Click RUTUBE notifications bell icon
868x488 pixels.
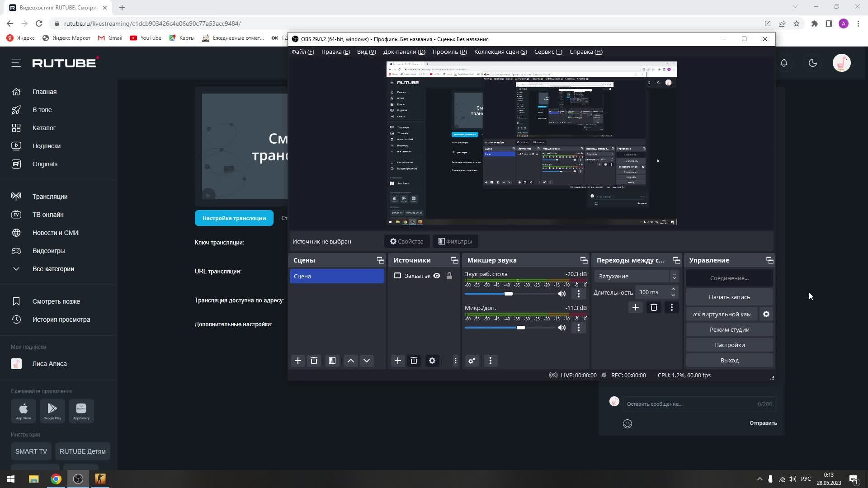(x=784, y=63)
